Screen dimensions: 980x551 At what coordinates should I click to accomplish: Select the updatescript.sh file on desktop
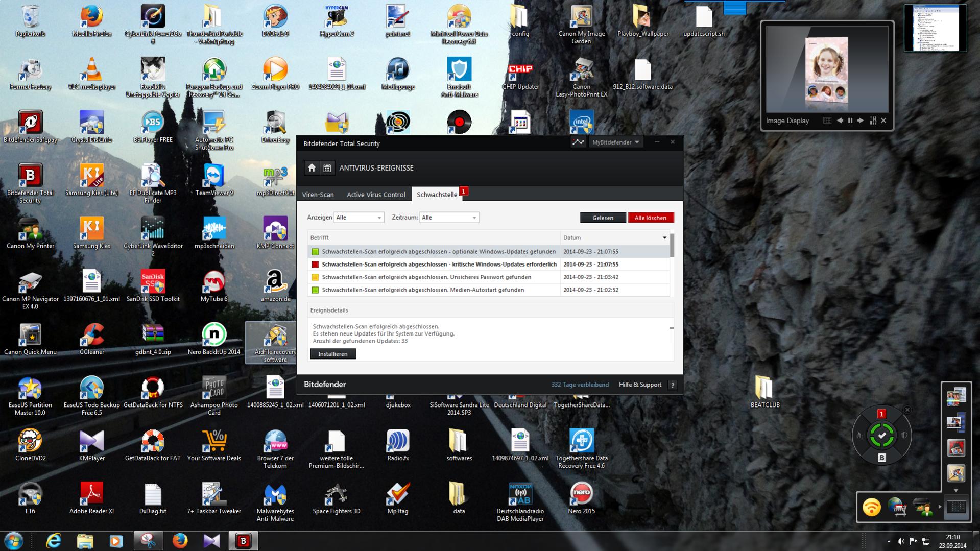704,21
